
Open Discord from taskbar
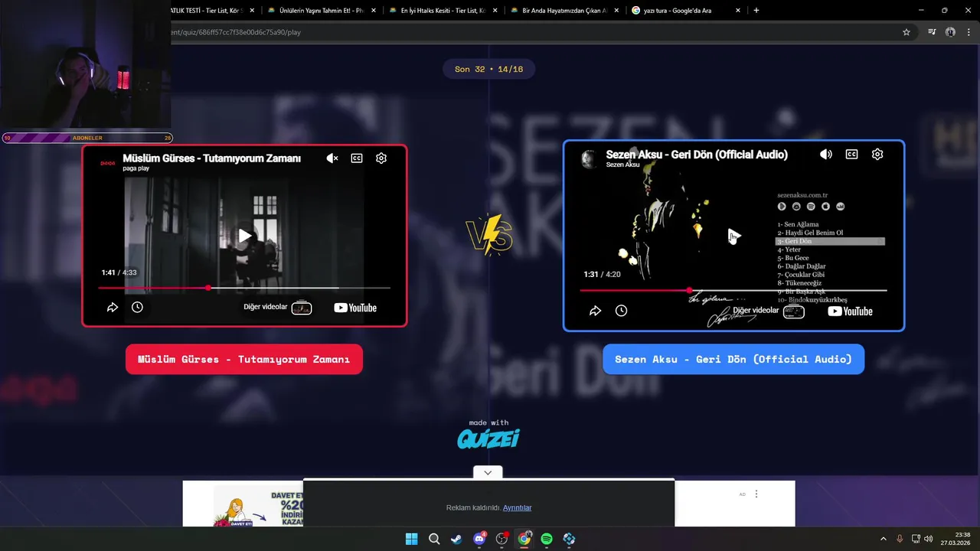(479, 539)
